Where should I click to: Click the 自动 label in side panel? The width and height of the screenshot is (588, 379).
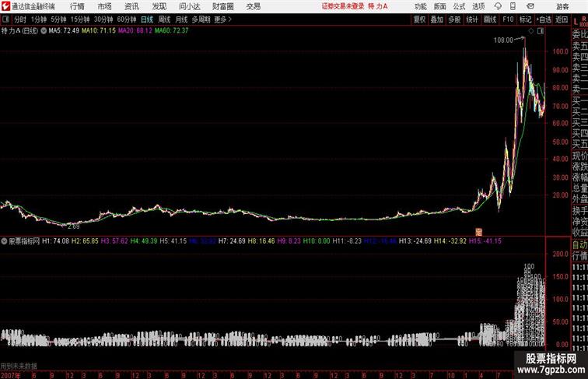coord(579,245)
